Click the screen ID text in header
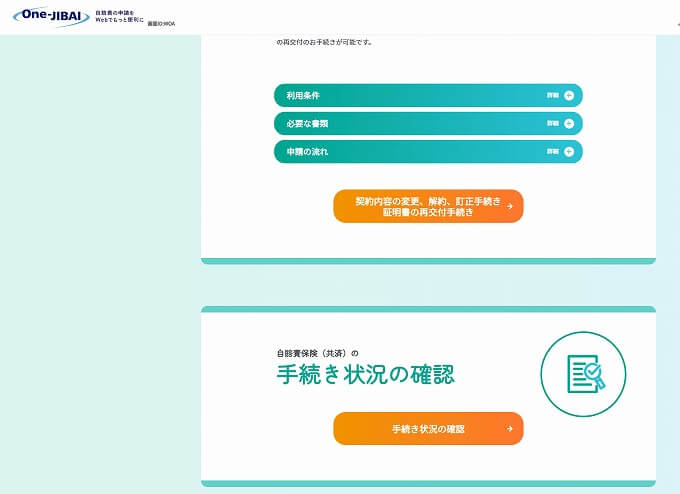This screenshot has width=680, height=494. pyautogui.click(x=161, y=22)
